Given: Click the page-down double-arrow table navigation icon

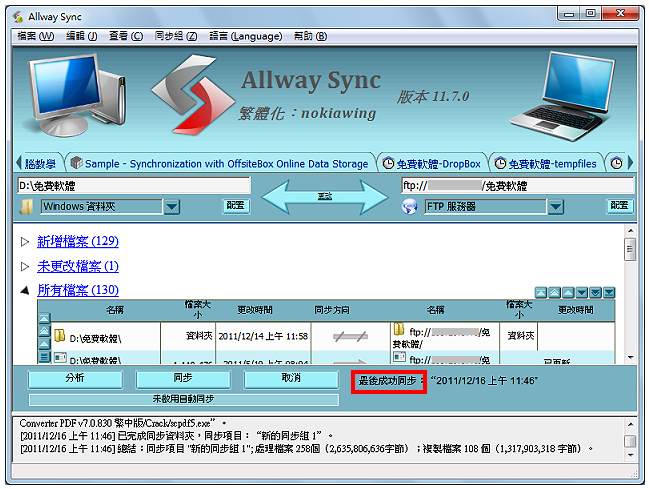Looking at the screenshot, I should point(595,293).
